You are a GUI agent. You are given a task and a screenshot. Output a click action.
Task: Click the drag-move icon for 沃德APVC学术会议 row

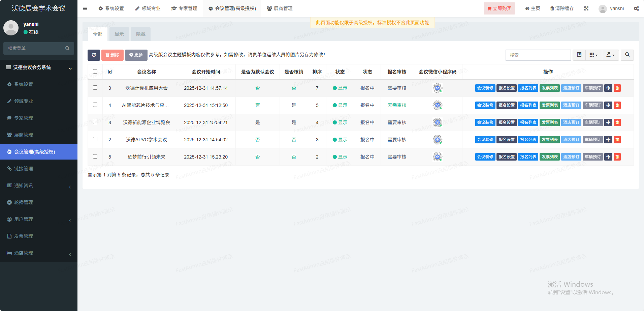pos(608,140)
